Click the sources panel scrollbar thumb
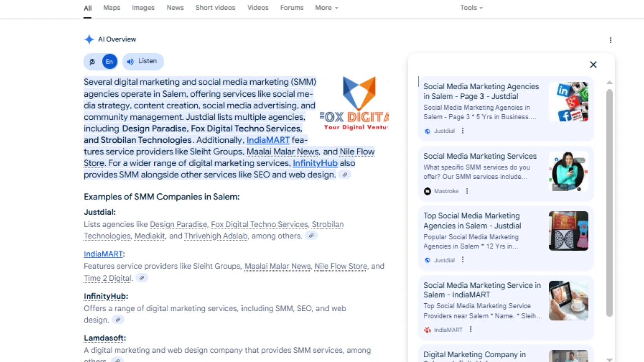Viewport: 644px width, 362px height. [x=609, y=204]
